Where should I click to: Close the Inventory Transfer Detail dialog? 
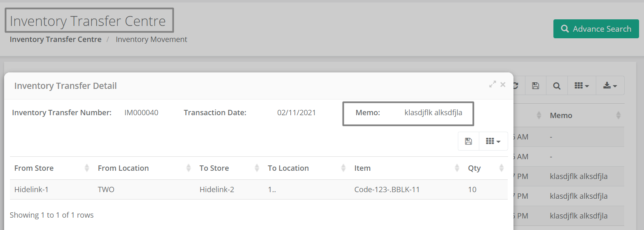pos(503,84)
